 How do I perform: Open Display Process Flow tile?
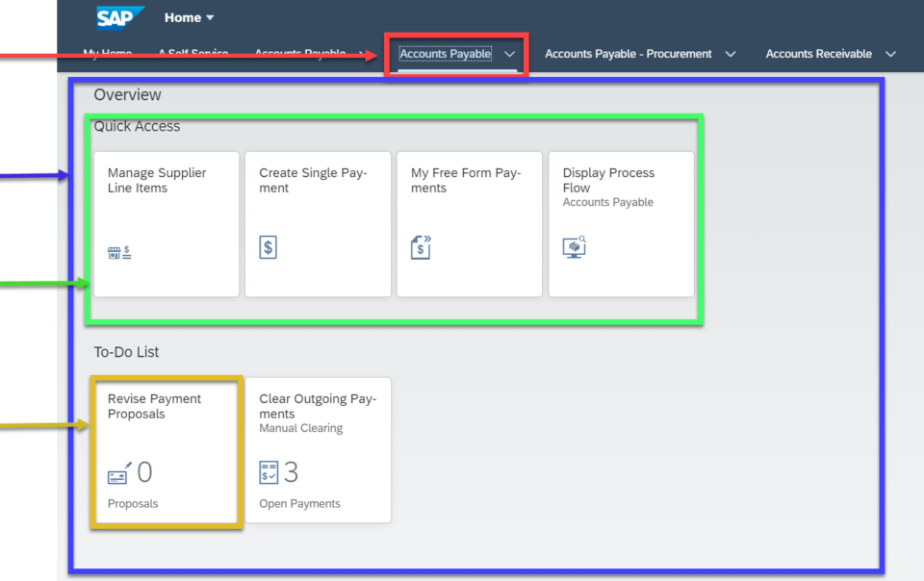pos(621,224)
